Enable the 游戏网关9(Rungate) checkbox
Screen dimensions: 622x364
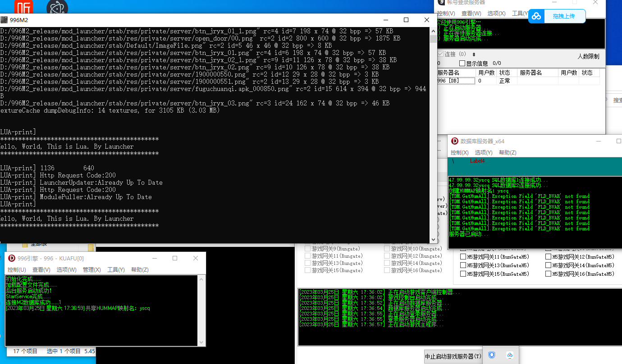[x=308, y=248]
